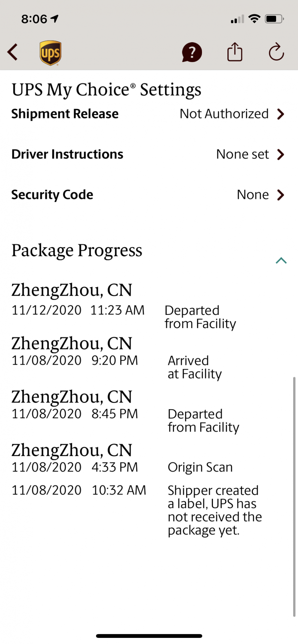Tap the back arrow icon
Image resolution: width=298 pixels, height=644 pixels.
13,52
